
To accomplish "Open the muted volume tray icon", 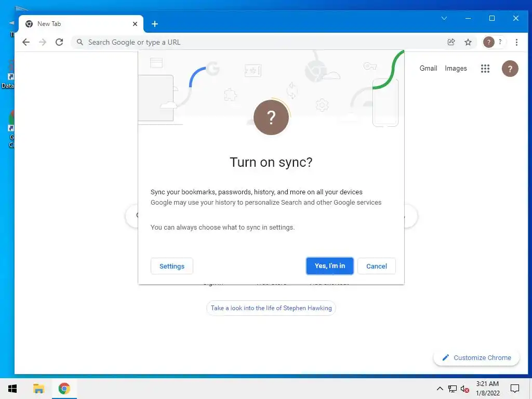I will coord(465,389).
